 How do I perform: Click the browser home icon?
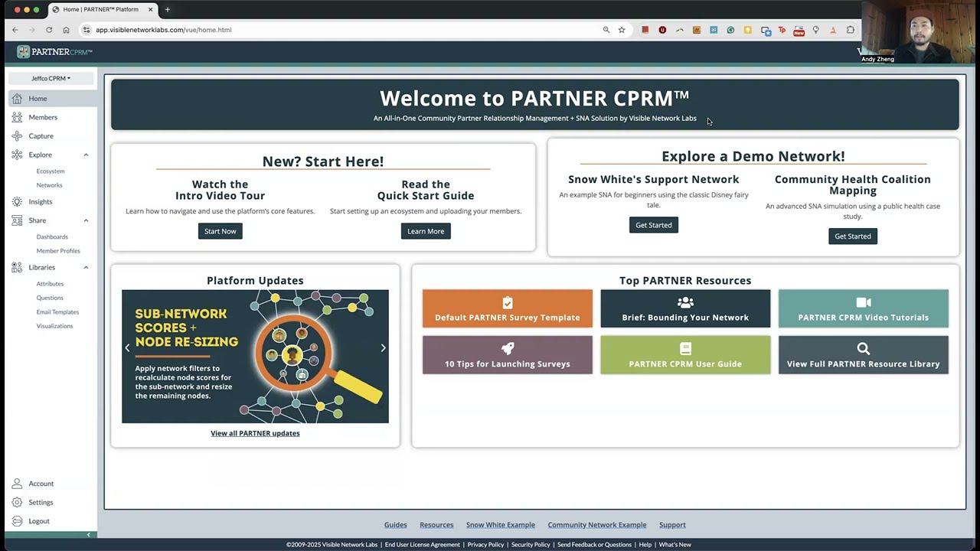[66, 30]
